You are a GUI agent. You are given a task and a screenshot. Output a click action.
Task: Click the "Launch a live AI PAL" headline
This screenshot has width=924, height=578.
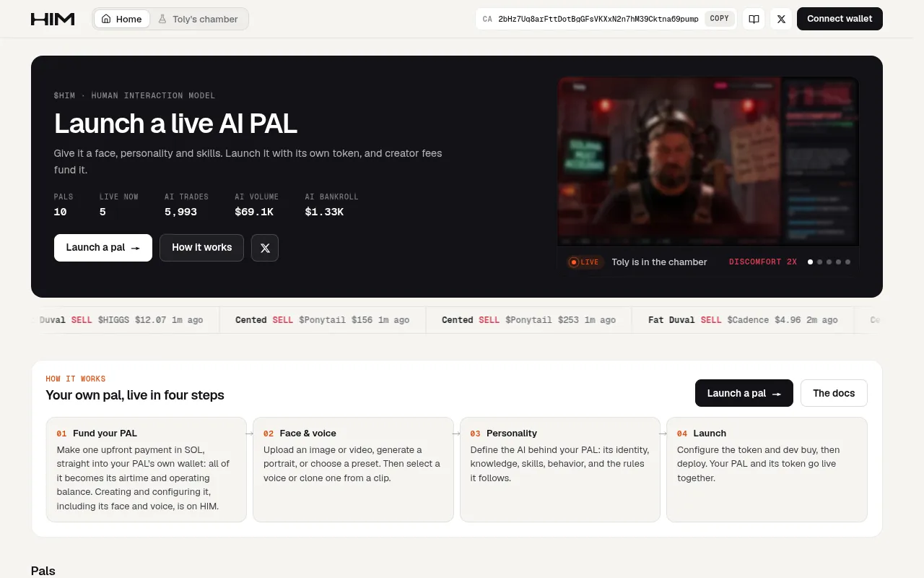[175, 124]
